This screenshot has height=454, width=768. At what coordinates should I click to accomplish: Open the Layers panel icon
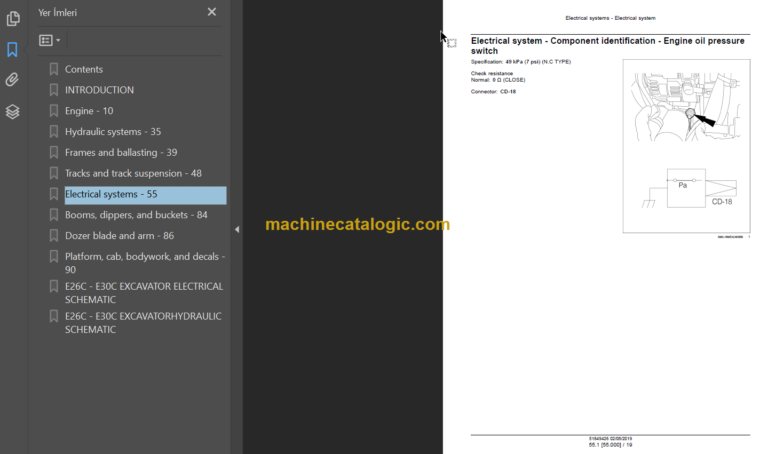pos(12,112)
